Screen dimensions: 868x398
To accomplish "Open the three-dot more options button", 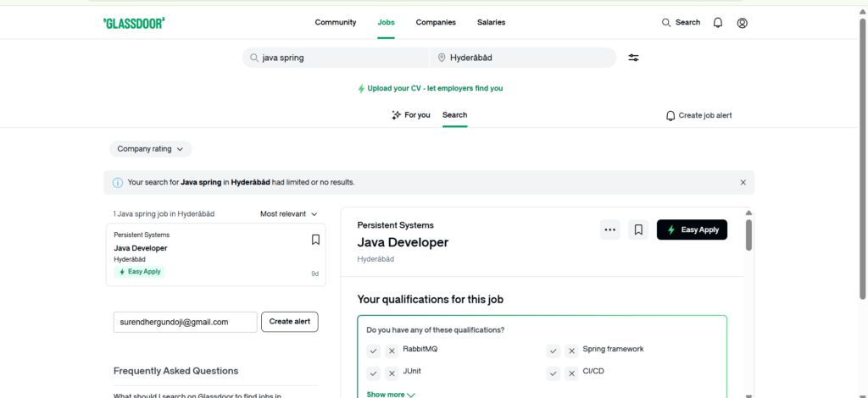I will coord(610,230).
